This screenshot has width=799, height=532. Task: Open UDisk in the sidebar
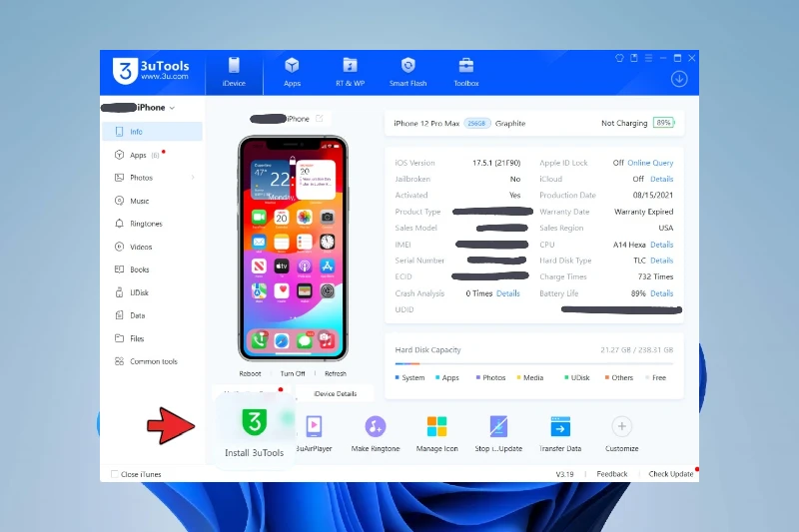tap(153, 292)
